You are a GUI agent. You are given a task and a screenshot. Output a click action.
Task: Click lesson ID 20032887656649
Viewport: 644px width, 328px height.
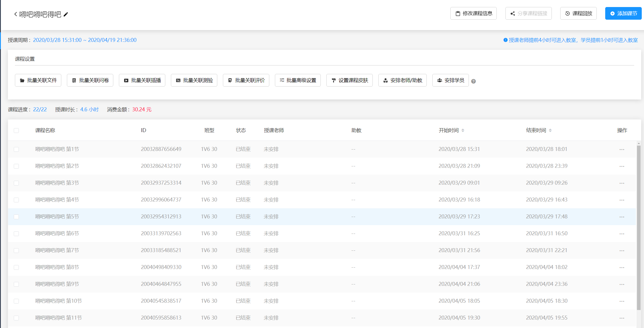161,149
